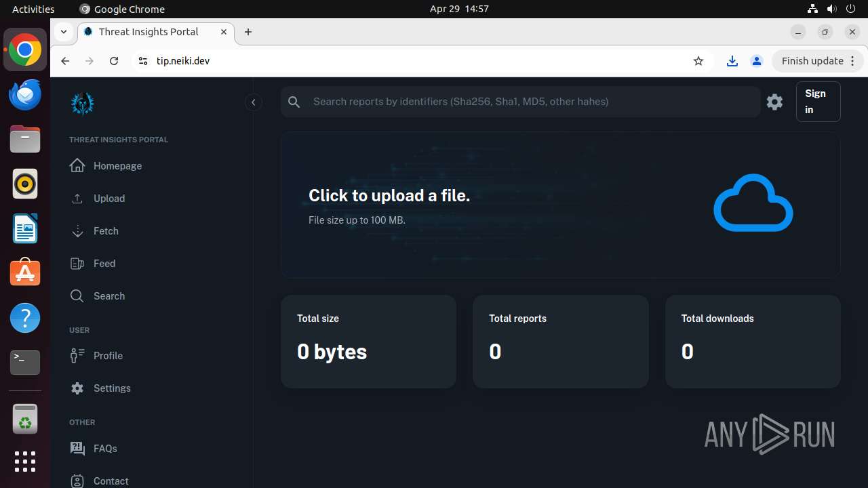Viewport: 868px width, 488px height.
Task: Click the FAQs chat icon in the sidebar
Action: (x=77, y=448)
